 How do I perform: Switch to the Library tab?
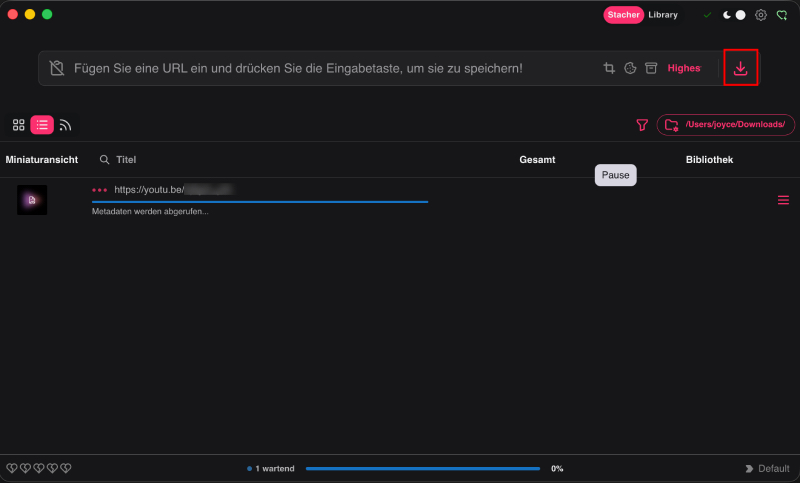tap(663, 15)
